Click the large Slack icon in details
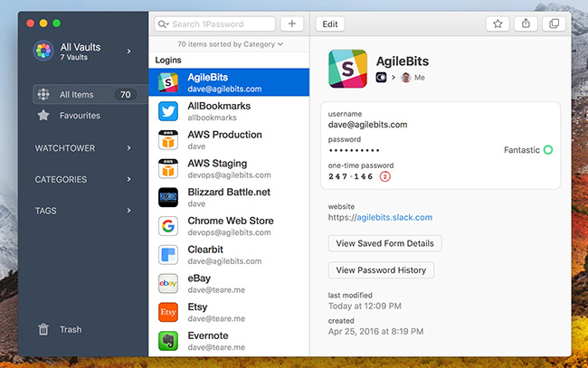 (346, 68)
